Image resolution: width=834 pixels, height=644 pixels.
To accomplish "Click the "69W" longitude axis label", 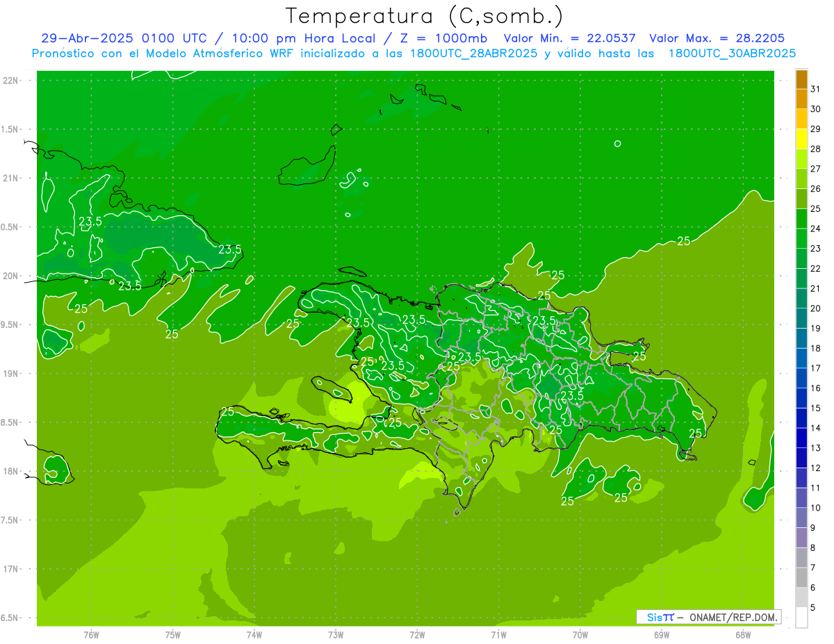I will click(662, 635).
